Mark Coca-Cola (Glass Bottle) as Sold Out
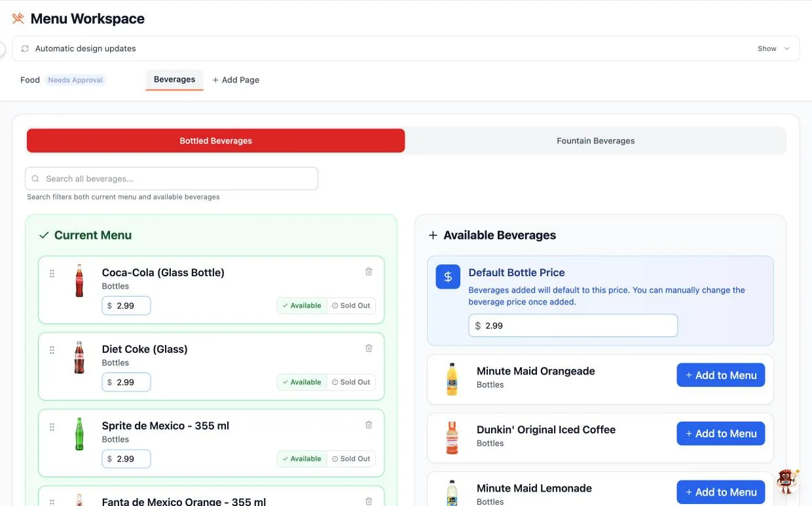 (351, 306)
